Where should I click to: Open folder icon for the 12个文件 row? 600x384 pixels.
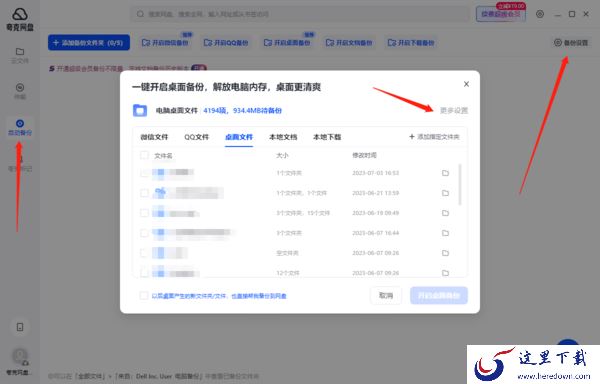(x=445, y=273)
